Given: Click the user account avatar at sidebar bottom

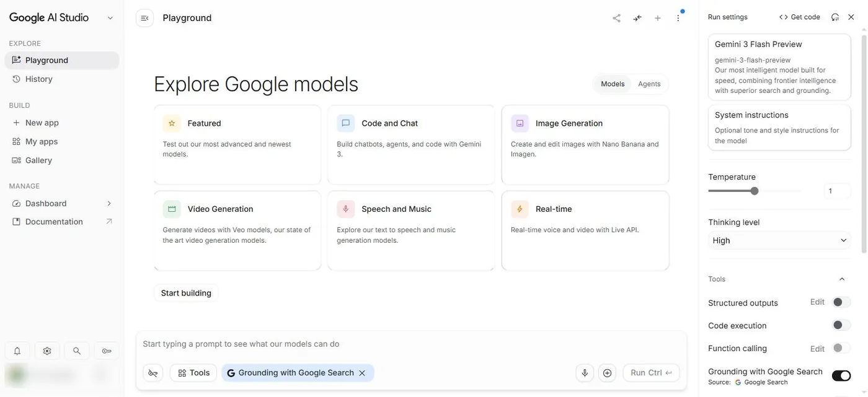Looking at the screenshot, I should (x=17, y=375).
